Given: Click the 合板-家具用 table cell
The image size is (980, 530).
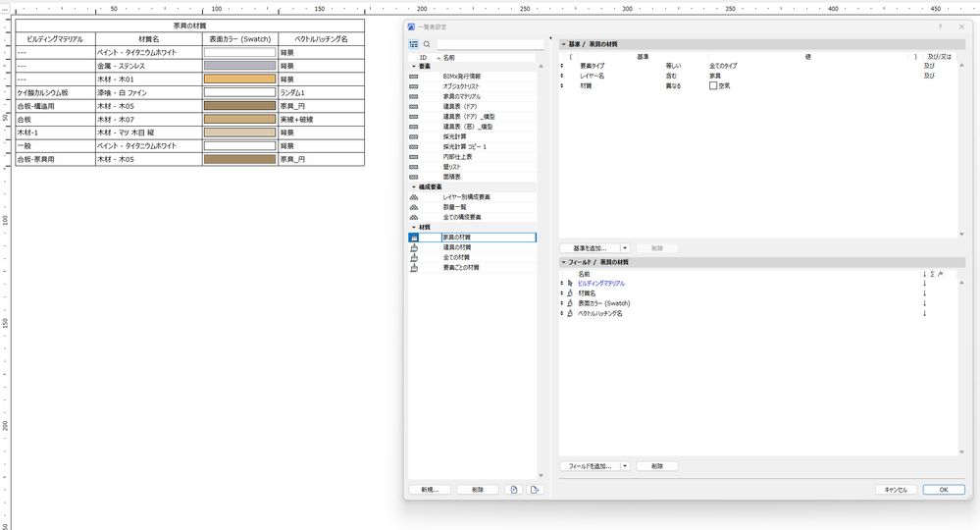Looking at the screenshot, I should click(56, 159).
